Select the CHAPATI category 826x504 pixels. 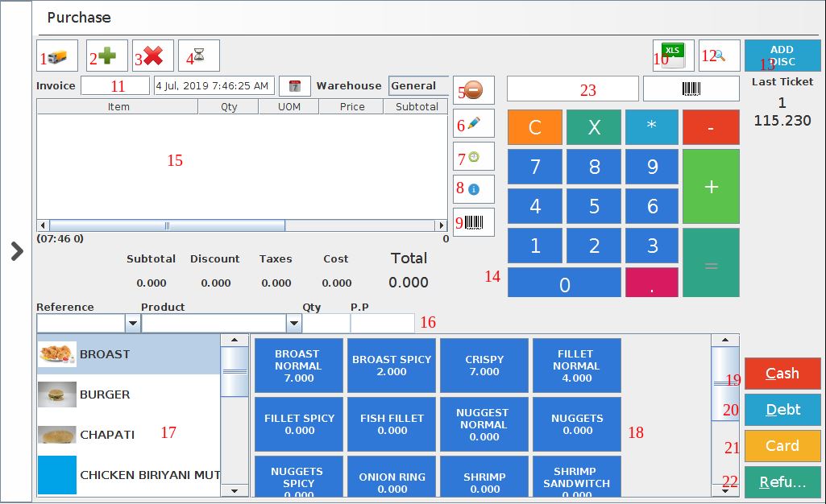[x=128, y=435]
